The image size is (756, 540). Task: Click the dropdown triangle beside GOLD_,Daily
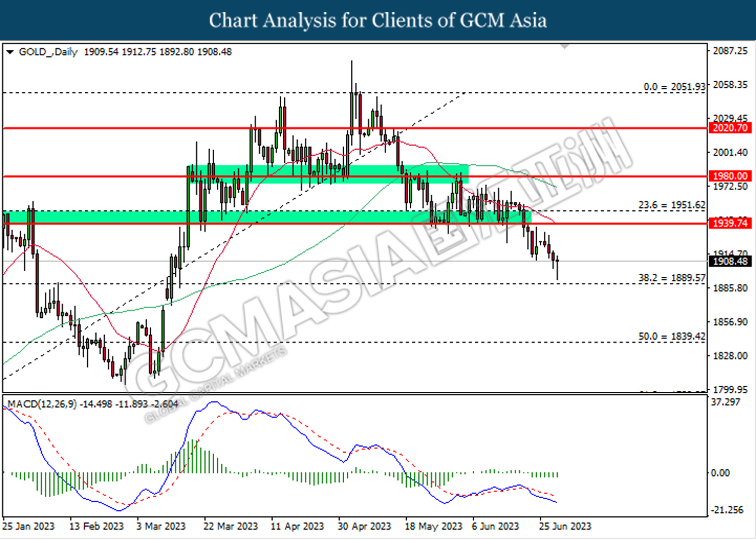click(x=10, y=52)
